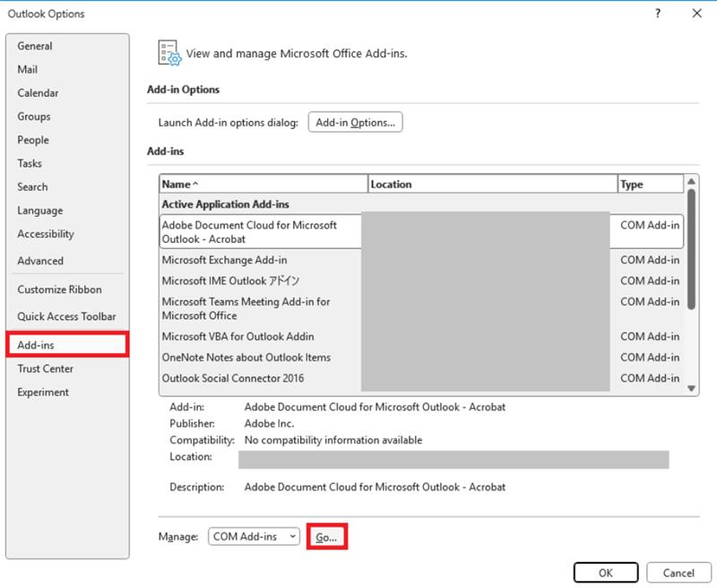Select Microsoft IME Outlook add-in row

click(421, 281)
